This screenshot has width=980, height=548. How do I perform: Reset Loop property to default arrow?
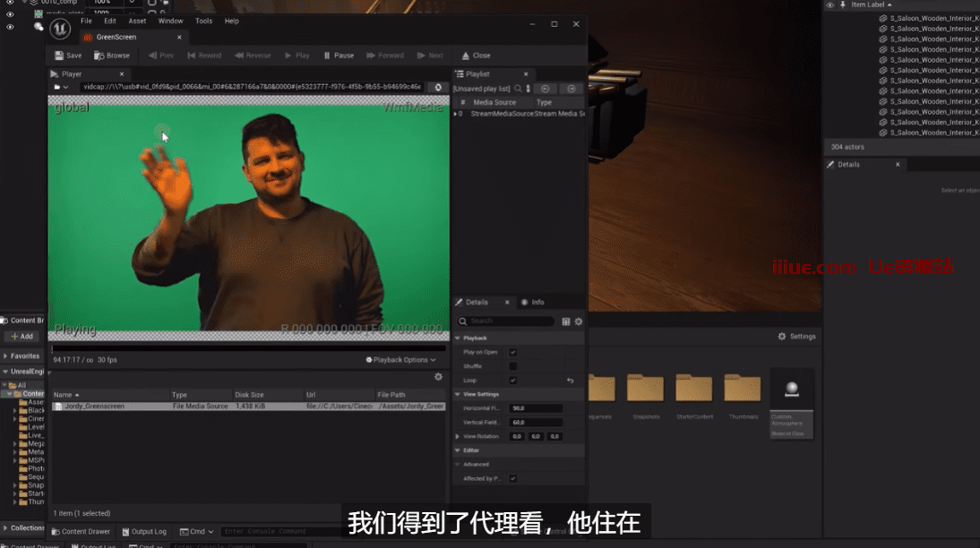click(571, 381)
